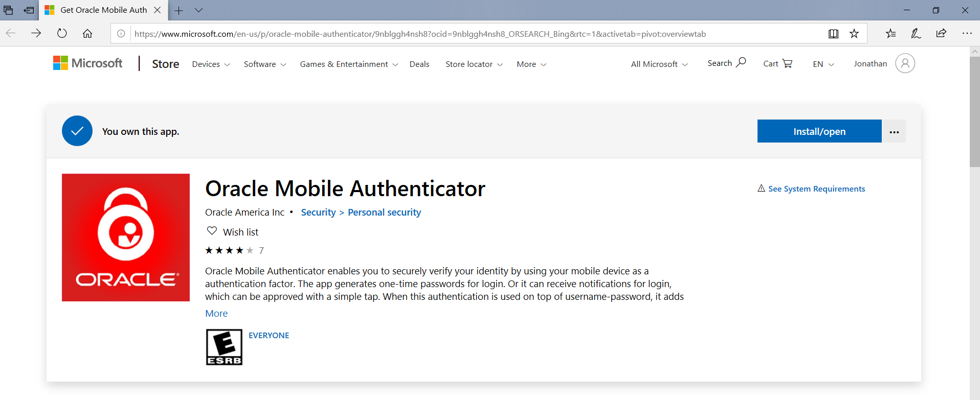Screen dimensions: 980x400
Task: Click the Install/open button
Action: pos(819,131)
